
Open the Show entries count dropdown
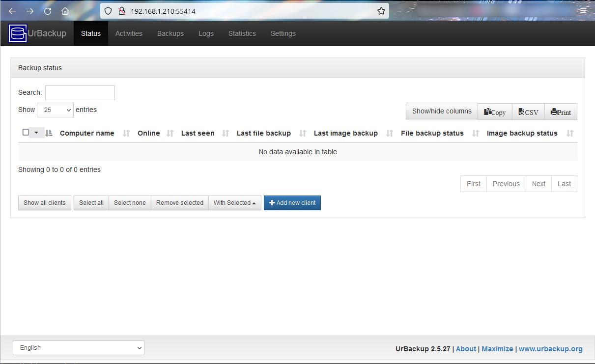pyautogui.click(x=55, y=110)
